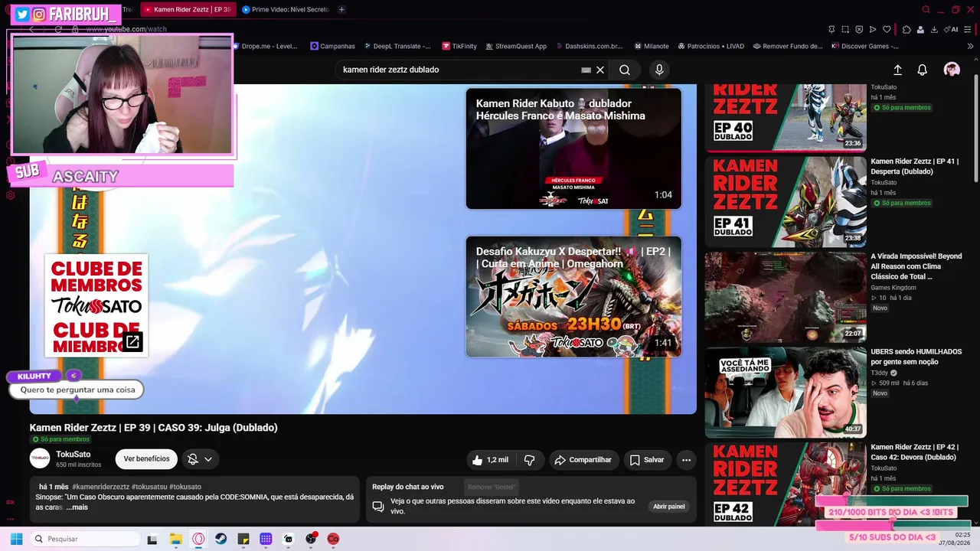Open the TikFinity bookmark
The image size is (980, 551).
459,46
